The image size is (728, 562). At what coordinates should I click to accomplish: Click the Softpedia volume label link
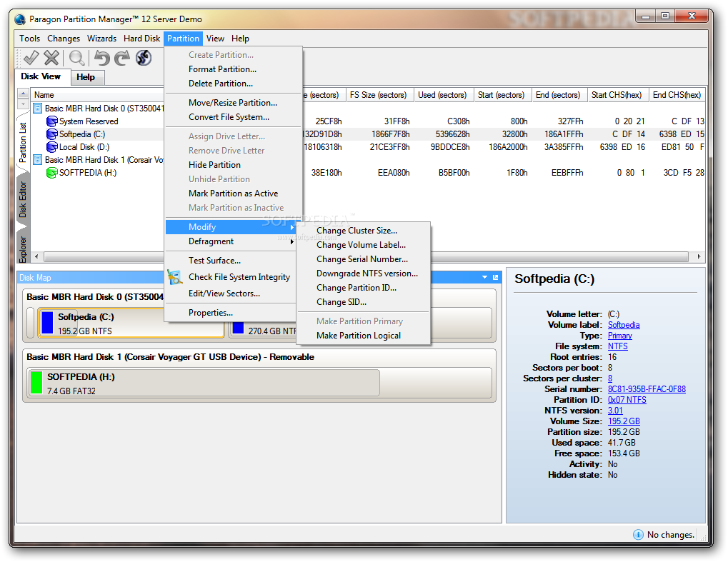pyautogui.click(x=624, y=325)
